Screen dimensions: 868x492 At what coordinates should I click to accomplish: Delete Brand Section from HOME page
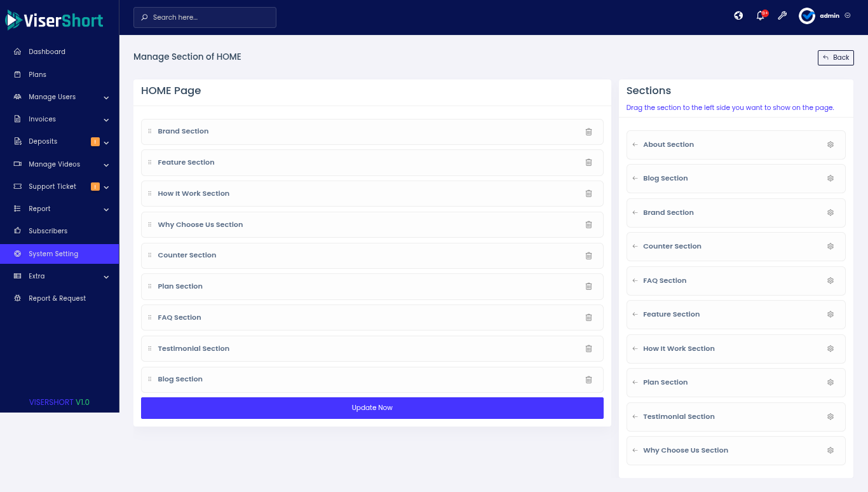pyautogui.click(x=588, y=132)
